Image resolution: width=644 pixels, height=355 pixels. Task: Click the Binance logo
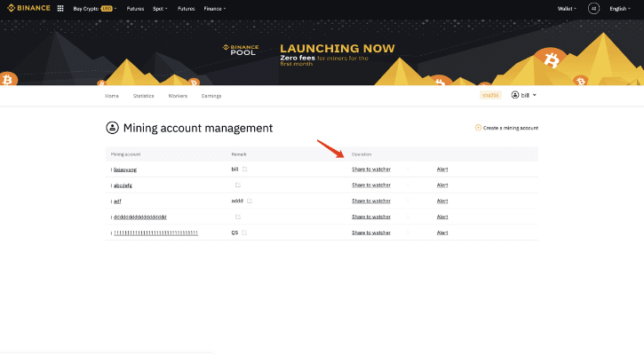[28, 8]
